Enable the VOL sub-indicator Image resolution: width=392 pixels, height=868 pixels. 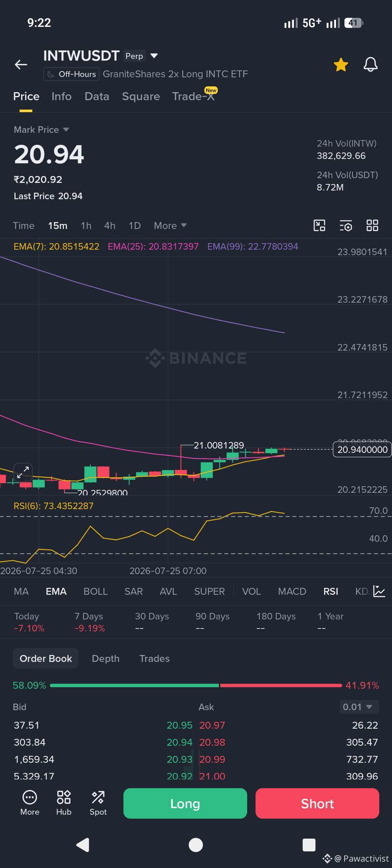[x=252, y=591]
